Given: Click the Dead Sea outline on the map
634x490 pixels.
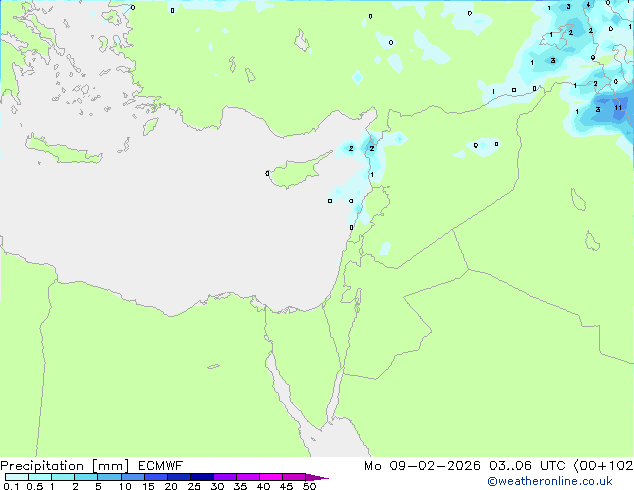Looking at the screenshot, I should click(358, 301).
